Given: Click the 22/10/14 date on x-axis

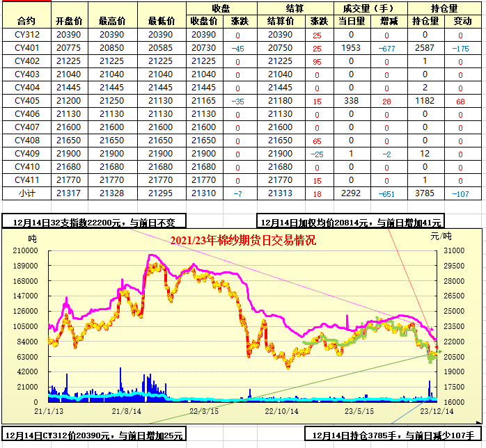Looking at the screenshot, I should [x=281, y=411].
